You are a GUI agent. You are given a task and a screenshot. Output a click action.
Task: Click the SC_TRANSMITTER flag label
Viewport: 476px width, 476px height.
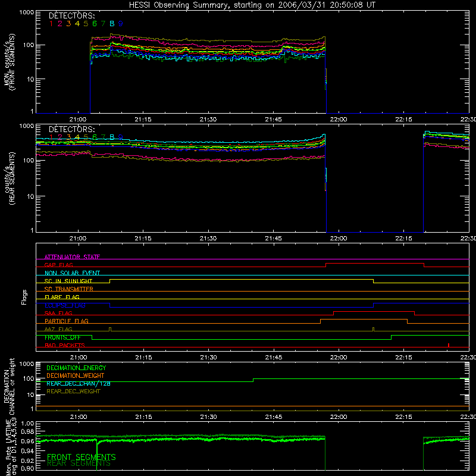pos(69,289)
